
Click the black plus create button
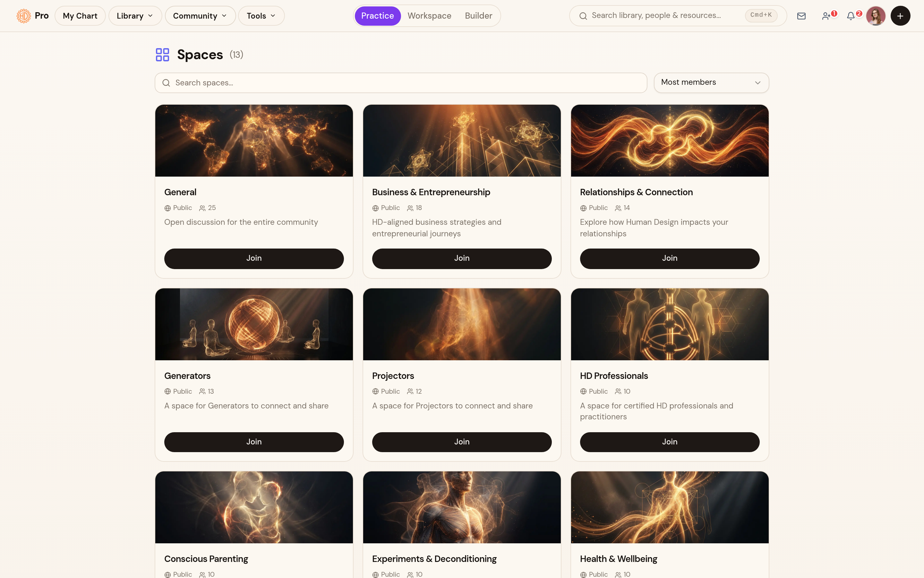[x=900, y=16]
